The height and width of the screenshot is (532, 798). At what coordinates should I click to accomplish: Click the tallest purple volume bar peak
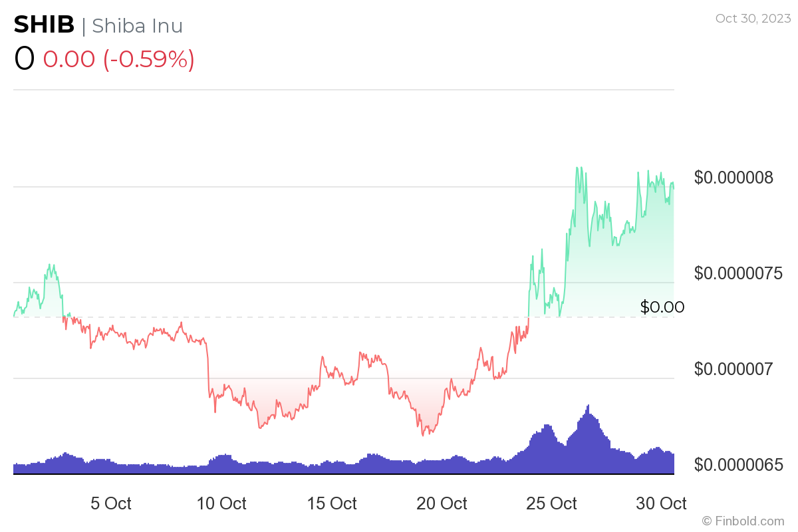click(x=588, y=406)
